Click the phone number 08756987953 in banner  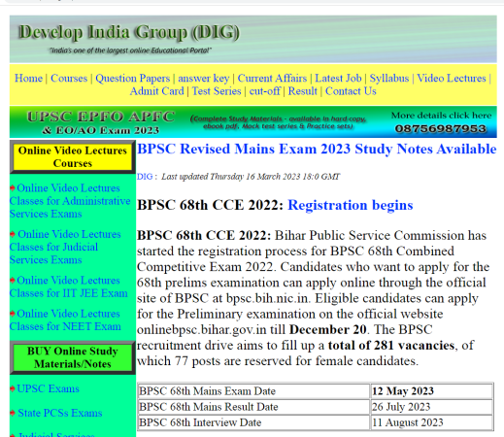point(441,129)
